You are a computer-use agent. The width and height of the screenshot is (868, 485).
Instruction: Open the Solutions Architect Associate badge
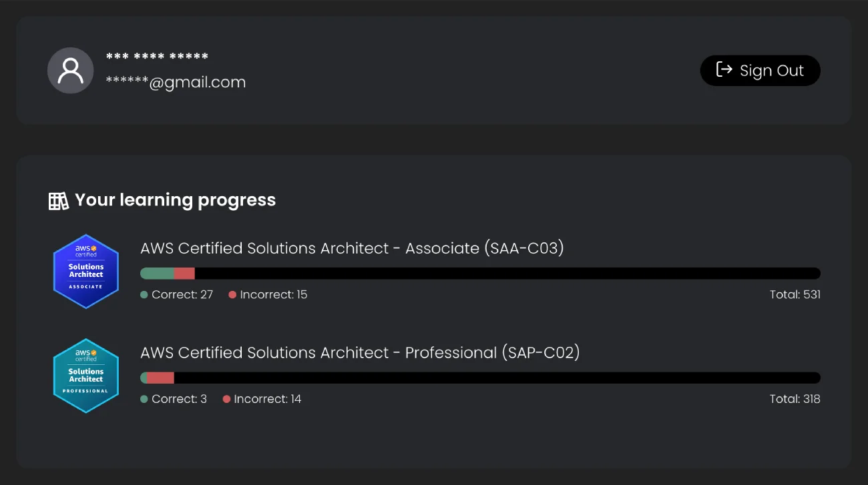point(86,272)
